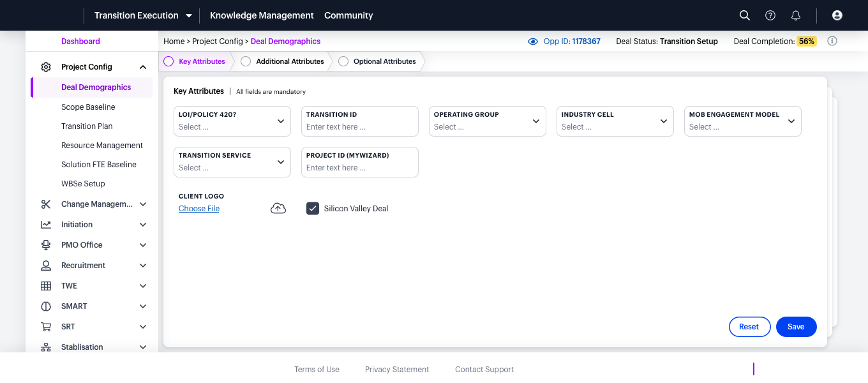Click Project Config in the breadcrumb
This screenshot has width=868, height=383.
click(x=218, y=41)
